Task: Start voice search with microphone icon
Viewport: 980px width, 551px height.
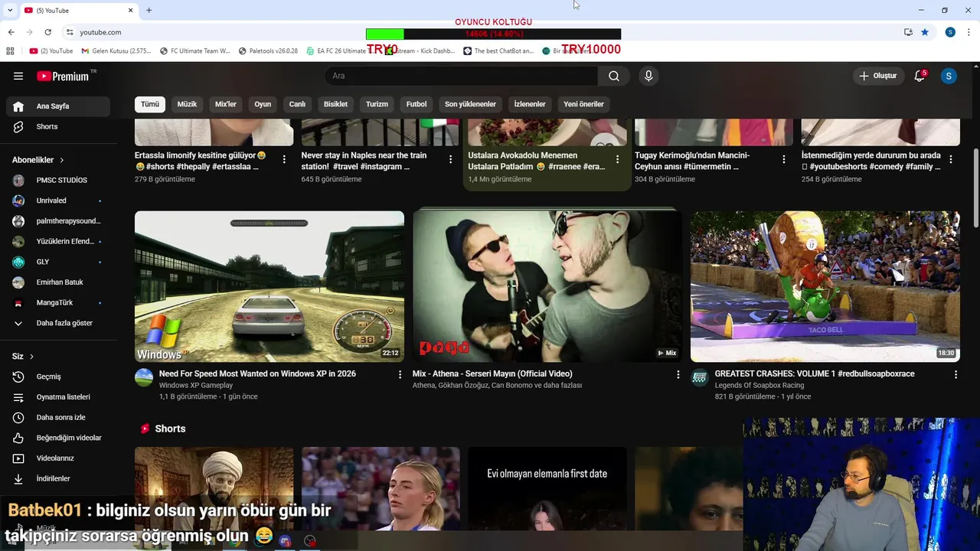Action: point(648,76)
